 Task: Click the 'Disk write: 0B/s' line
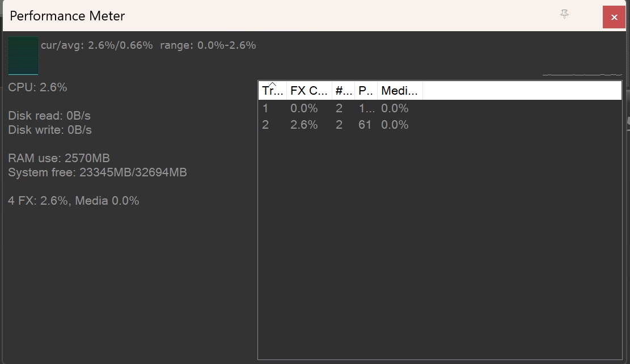[50, 130]
